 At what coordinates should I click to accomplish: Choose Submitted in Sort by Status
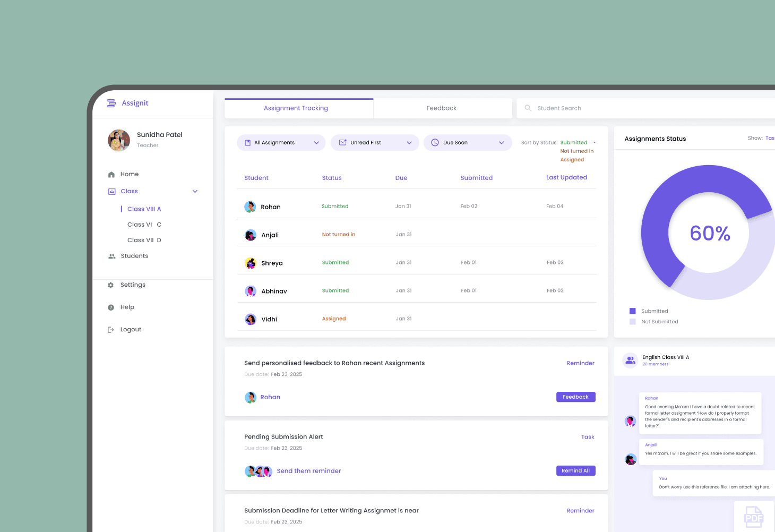pos(574,143)
